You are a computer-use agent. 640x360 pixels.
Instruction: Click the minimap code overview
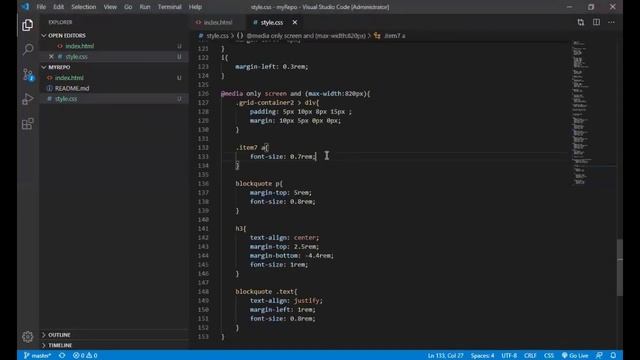click(582, 113)
